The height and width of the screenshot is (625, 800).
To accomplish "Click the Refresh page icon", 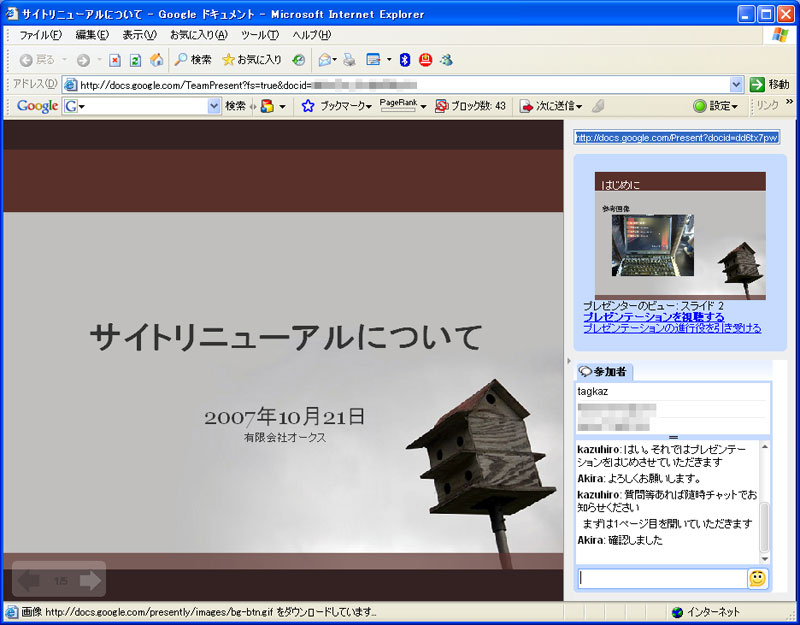I will [135, 60].
